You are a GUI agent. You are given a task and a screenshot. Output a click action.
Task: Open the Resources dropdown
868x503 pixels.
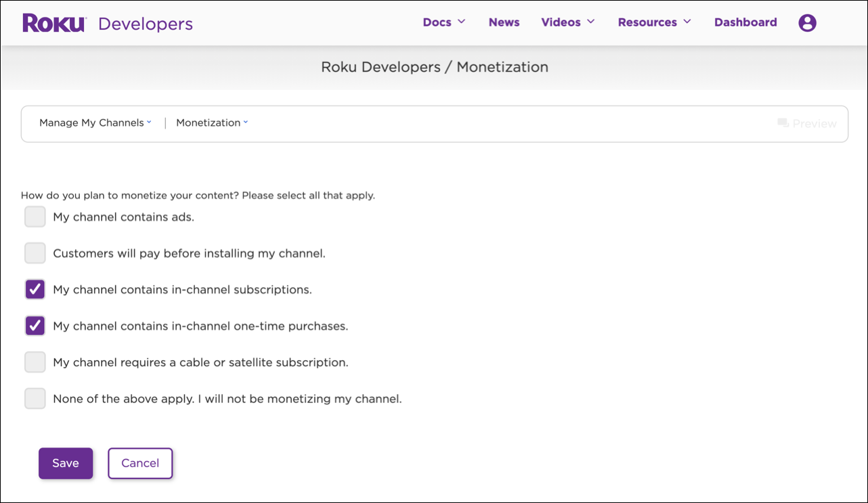653,22
